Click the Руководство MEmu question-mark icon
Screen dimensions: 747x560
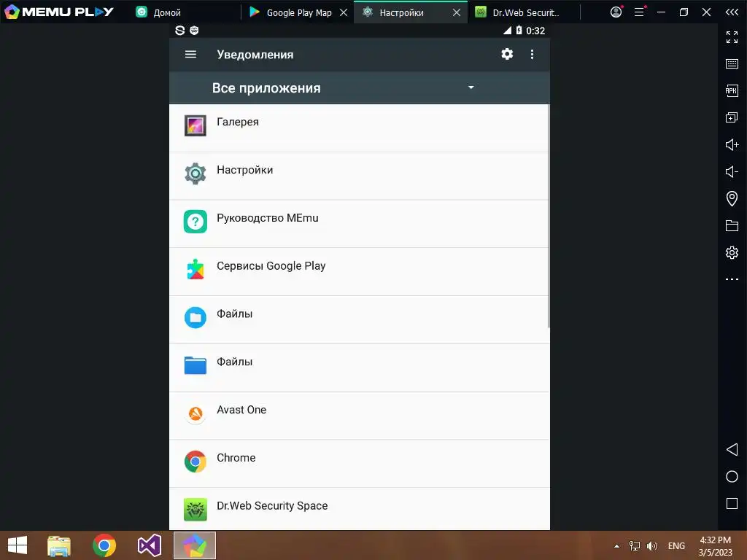(x=196, y=222)
